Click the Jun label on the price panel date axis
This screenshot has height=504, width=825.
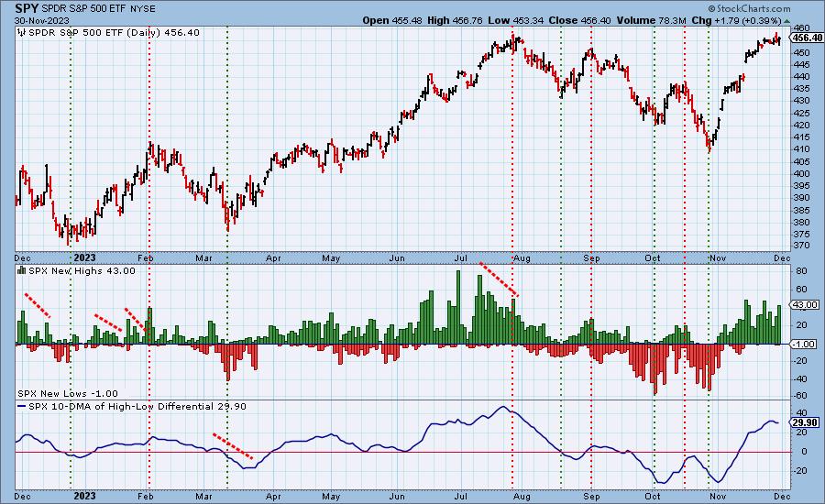(x=397, y=258)
